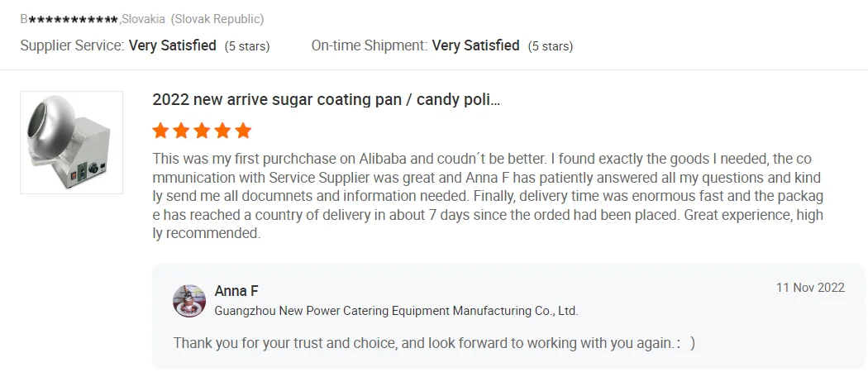Click '(5 stars)' beside Supplier Service

(247, 46)
